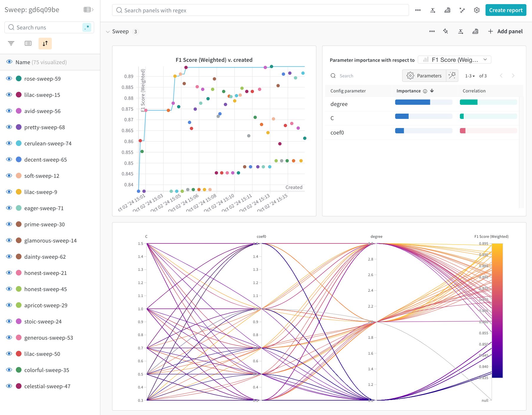Click the Correlation column header

(474, 91)
